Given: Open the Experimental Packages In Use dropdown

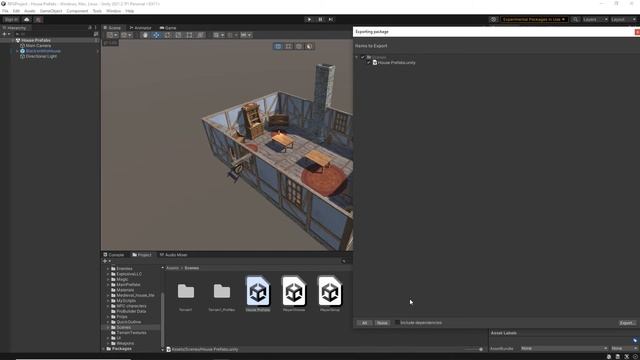Looking at the screenshot, I should [x=534, y=19].
